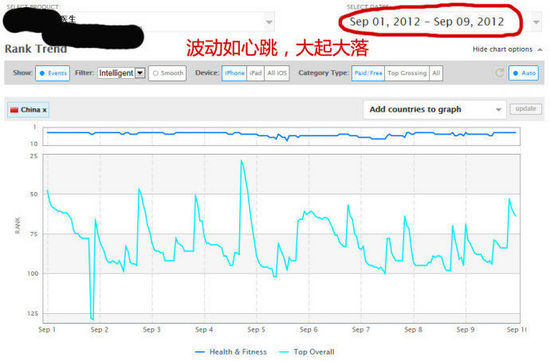Open the date range dropdown arrow
The height and width of the screenshot is (361, 550).
tap(536, 22)
